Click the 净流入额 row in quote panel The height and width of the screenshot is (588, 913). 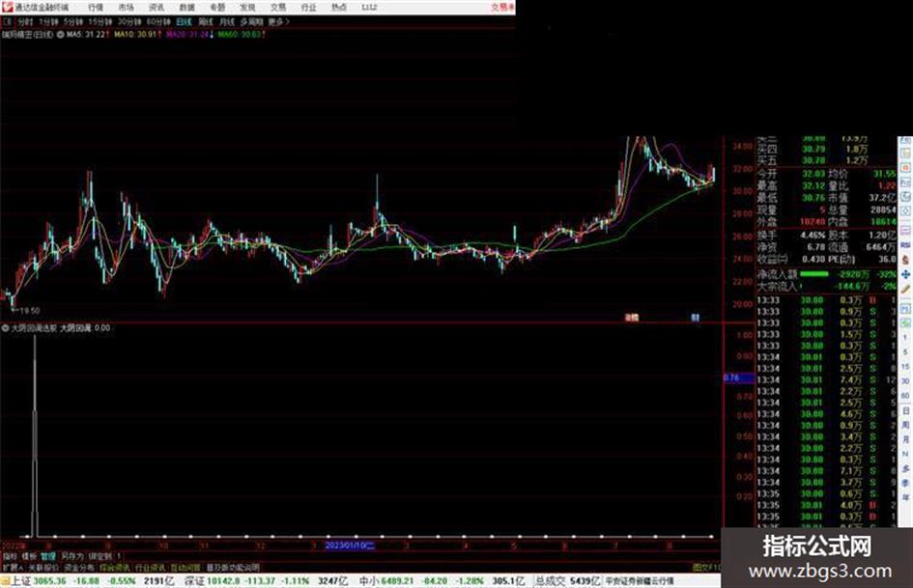(x=827, y=274)
